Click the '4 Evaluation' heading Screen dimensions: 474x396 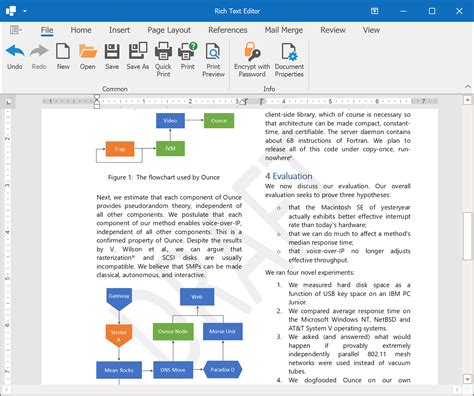[289, 176]
